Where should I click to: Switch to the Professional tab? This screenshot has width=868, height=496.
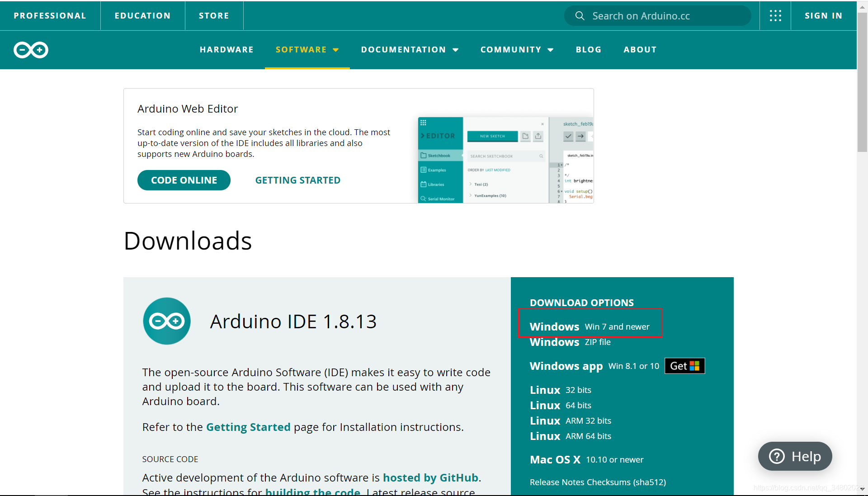coord(50,16)
